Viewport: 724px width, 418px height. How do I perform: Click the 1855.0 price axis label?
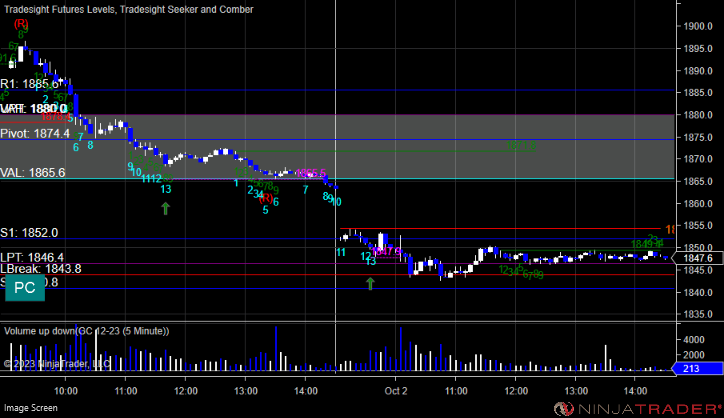[697, 226]
